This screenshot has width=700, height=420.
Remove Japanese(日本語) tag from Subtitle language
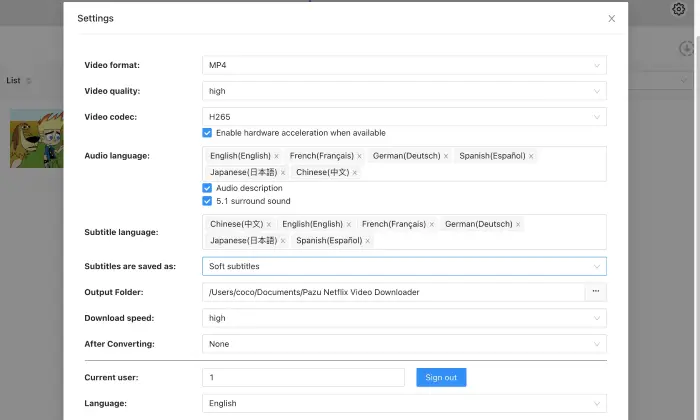coord(283,241)
